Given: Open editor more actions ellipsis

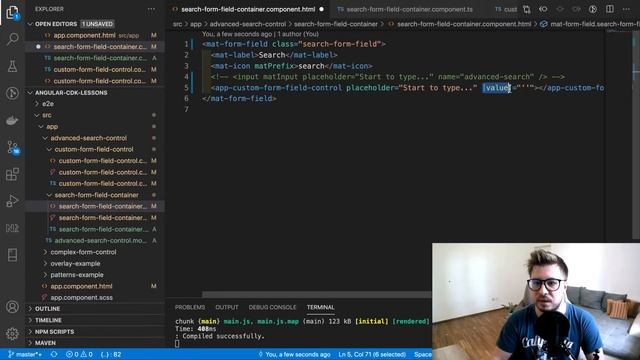Looking at the screenshot, I should coord(626,9).
